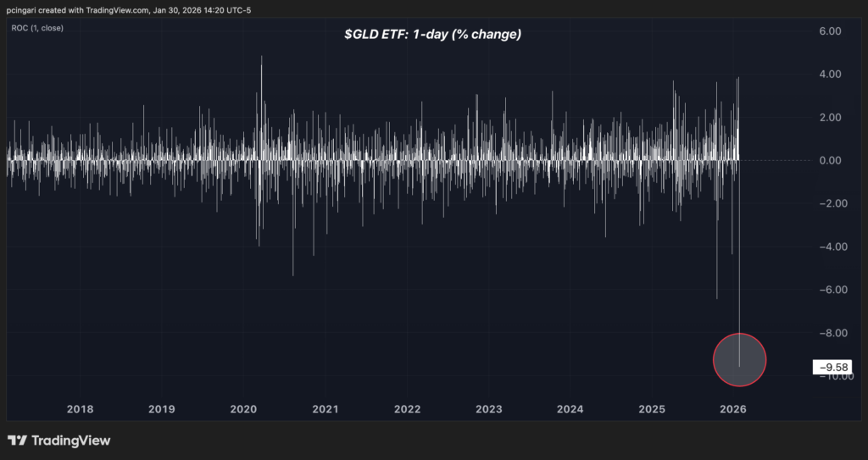
Task: Click the -8.00 y-axis label
Action: pos(827,333)
